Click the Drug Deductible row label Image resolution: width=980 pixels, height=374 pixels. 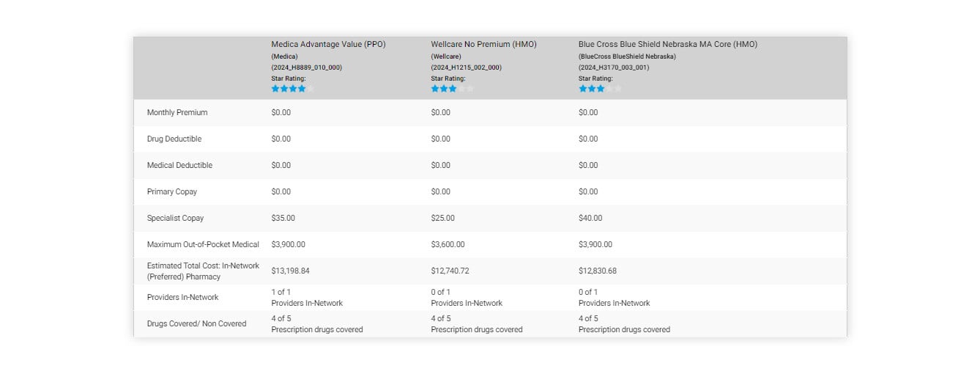(174, 139)
